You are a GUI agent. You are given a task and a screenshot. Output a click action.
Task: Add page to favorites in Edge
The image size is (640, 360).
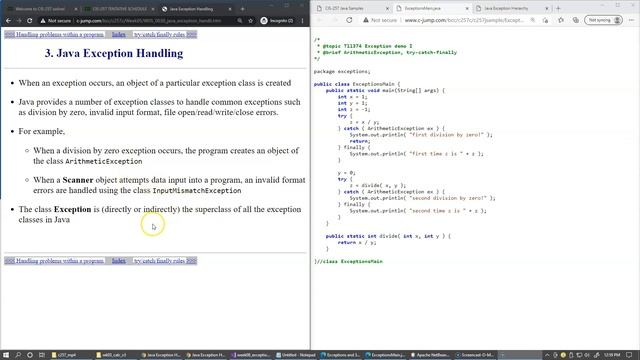point(545,20)
